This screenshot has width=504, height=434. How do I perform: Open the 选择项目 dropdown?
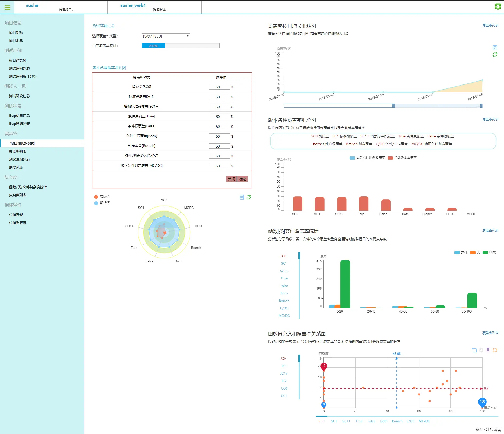66,10
